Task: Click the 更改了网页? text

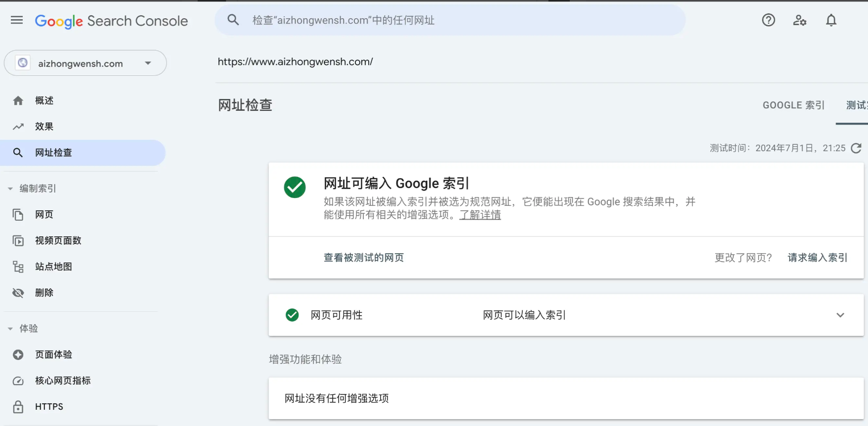Action: 743,258
